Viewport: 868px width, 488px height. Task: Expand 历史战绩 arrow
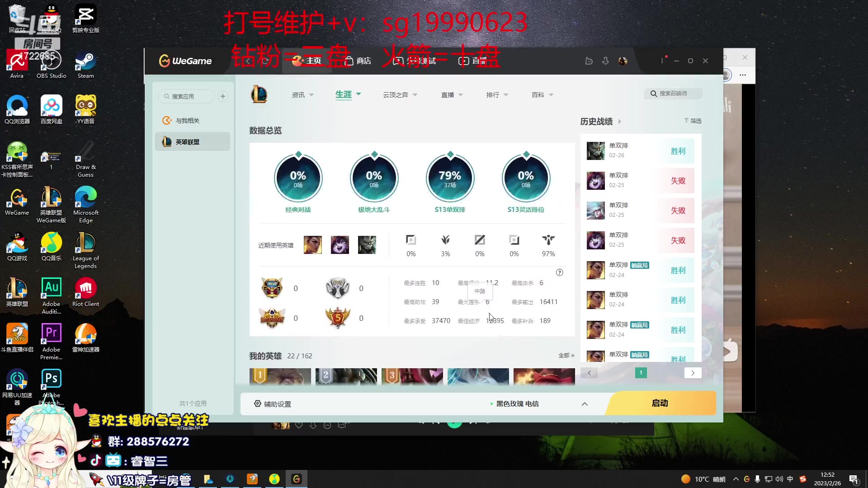coord(620,122)
